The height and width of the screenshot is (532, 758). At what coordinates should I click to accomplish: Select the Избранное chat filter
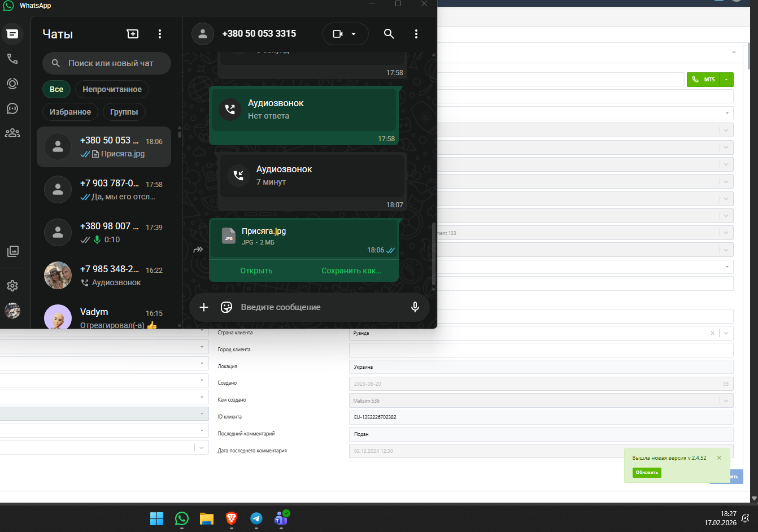pos(70,112)
